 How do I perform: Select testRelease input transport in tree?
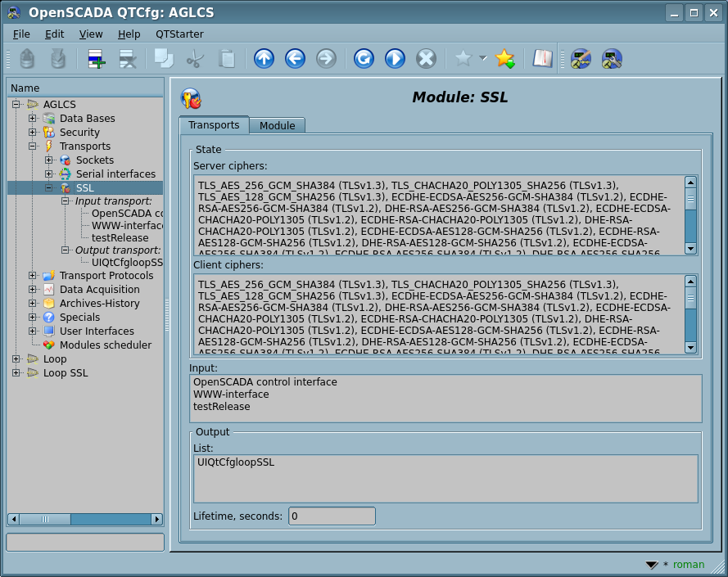(x=120, y=237)
